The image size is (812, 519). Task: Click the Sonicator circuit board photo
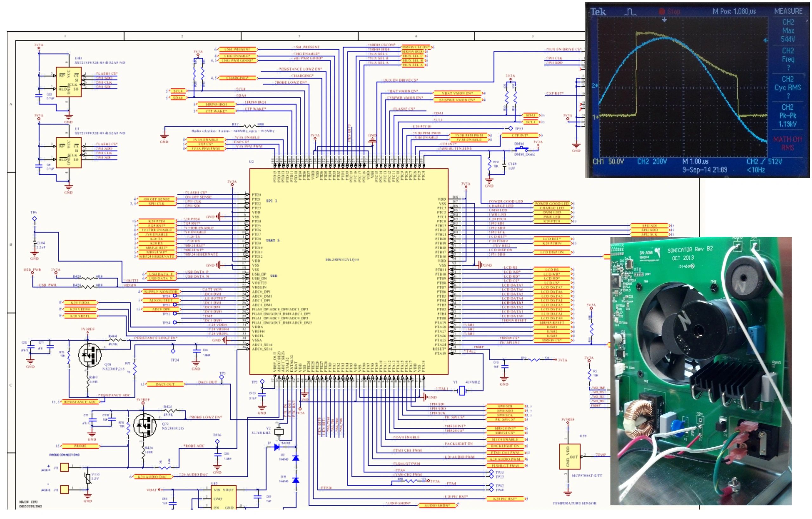[701, 371]
